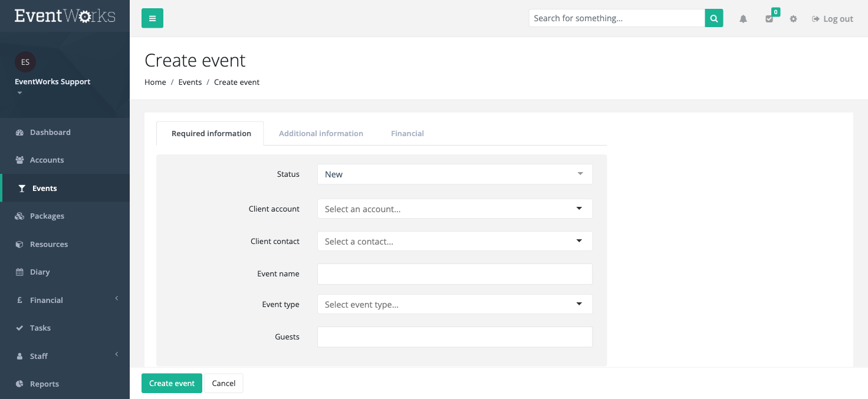Click the Events cocktail glass icon
Viewport: 868px width, 399px height.
(22, 189)
